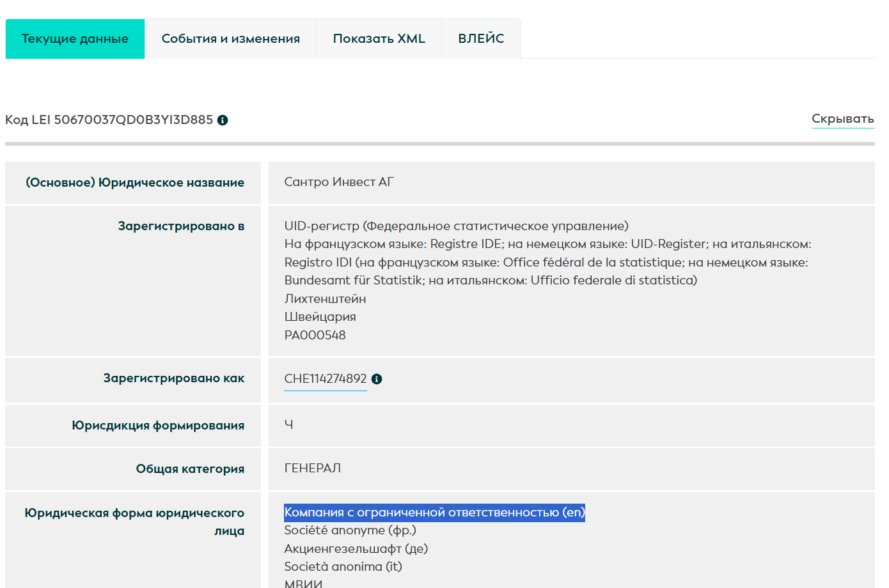Click the highlighted Компания с ограниченной ответственностью text

(x=434, y=513)
